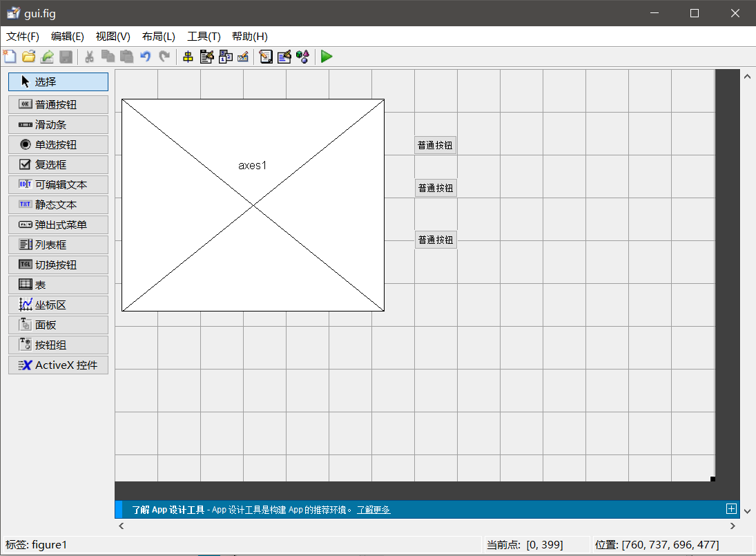Open the Toolbar Editor
The width and height of the screenshot is (756, 556).
point(242,57)
